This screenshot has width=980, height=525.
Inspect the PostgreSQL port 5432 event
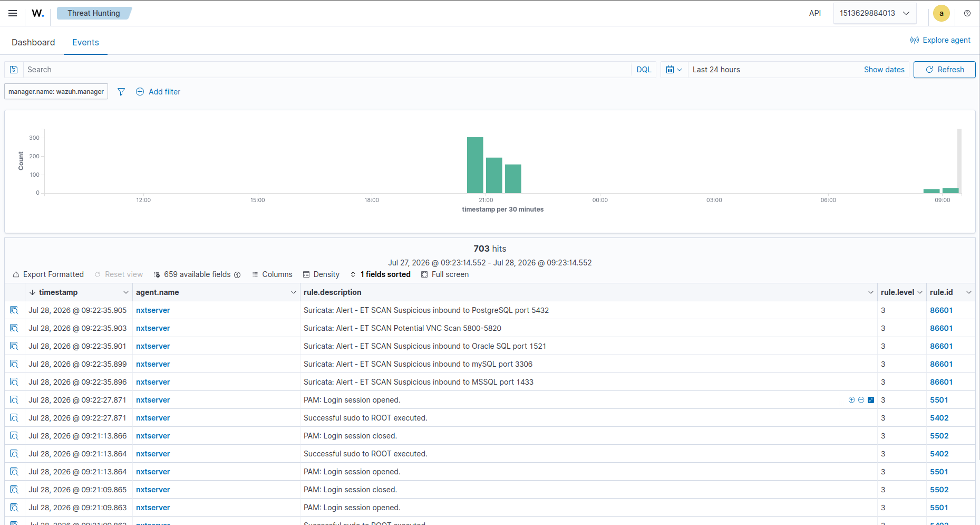pos(14,310)
